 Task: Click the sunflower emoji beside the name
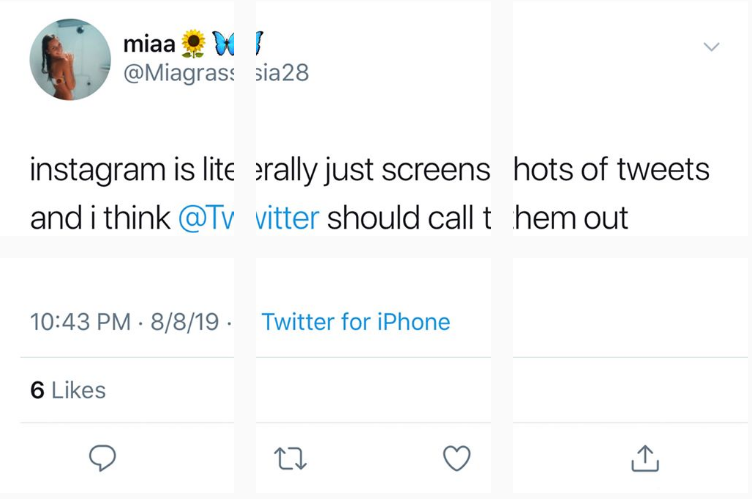coord(194,44)
